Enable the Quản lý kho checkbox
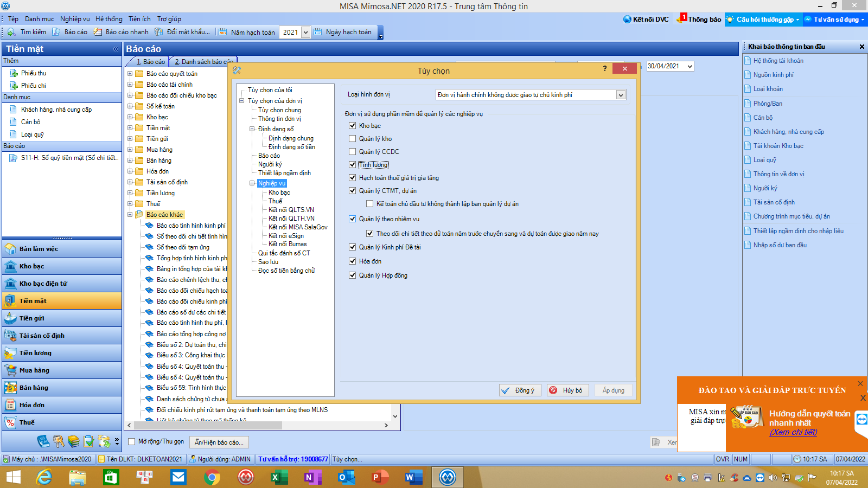The image size is (868, 488). [353, 139]
